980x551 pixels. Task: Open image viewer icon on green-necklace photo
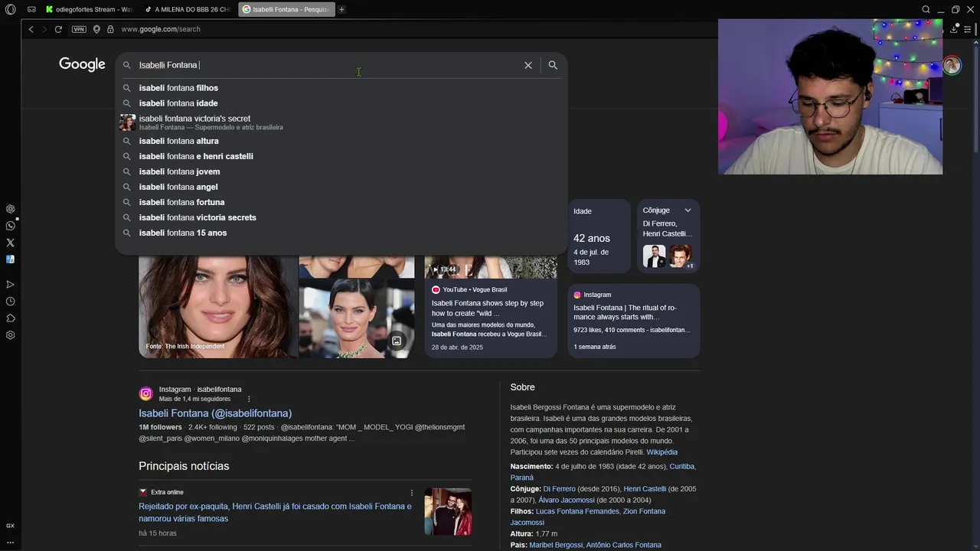[397, 341]
